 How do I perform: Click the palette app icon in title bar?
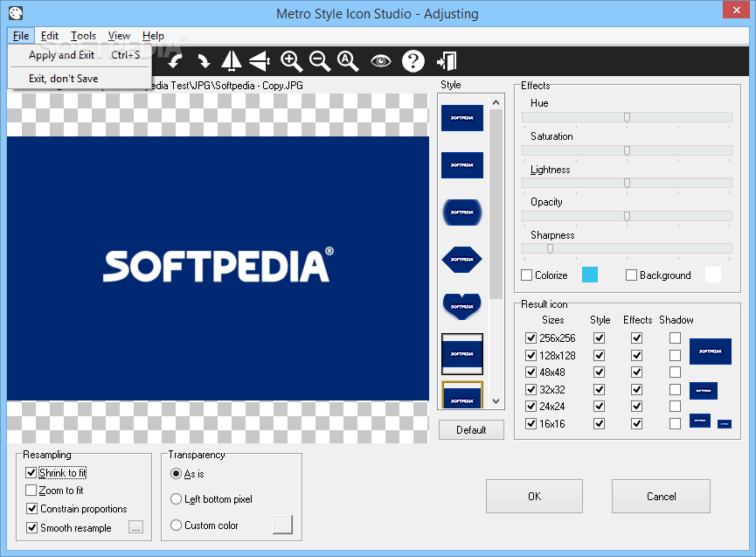coord(16,13)
